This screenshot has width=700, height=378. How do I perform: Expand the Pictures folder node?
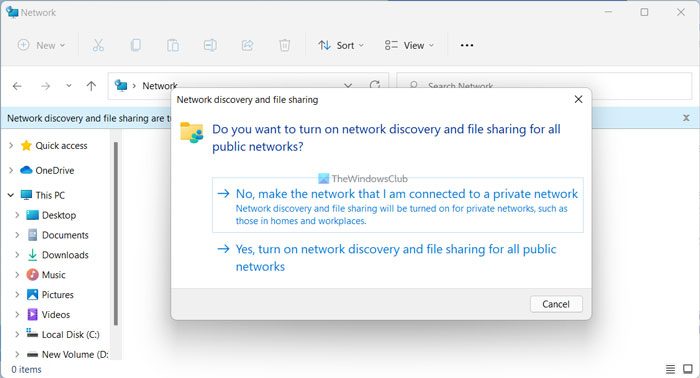tap(17, 295)
